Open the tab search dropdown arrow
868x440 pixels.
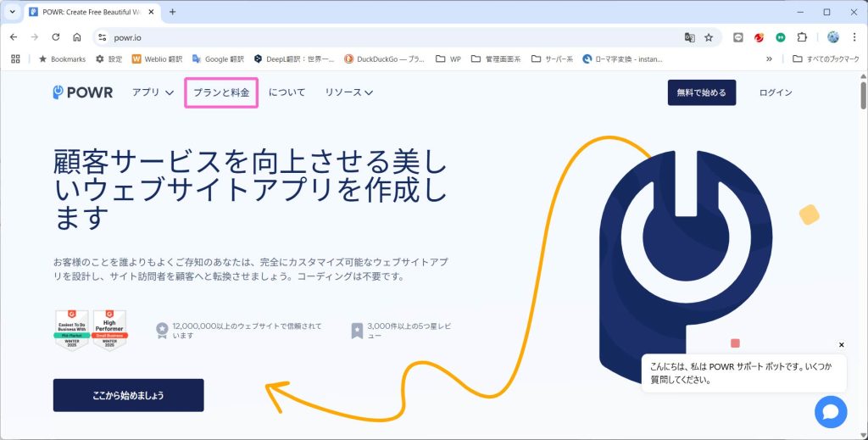coord(12,12)
